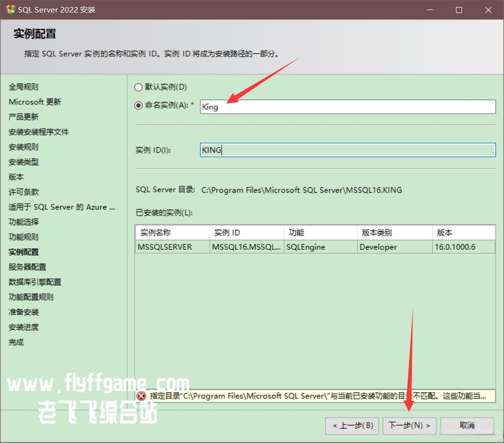The width and height of the screenshot is (504, 443).
Task: Click the 安装安装程序文件 step in the sidebar
Action: (x=39, y=132)
